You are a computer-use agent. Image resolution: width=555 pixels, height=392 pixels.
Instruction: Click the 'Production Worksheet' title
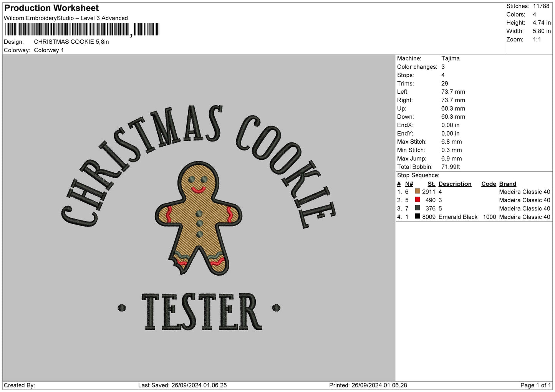click(51, 8)
